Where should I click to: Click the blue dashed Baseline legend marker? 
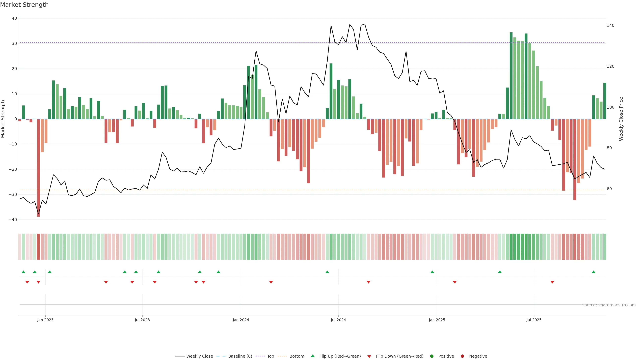coord(221,356)
